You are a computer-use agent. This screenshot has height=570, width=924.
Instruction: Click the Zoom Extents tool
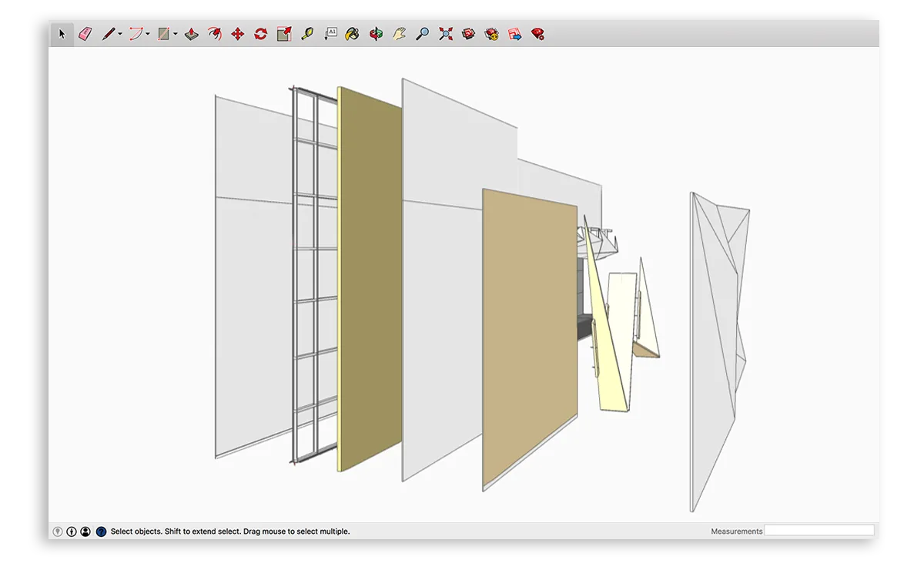point(446,34)
